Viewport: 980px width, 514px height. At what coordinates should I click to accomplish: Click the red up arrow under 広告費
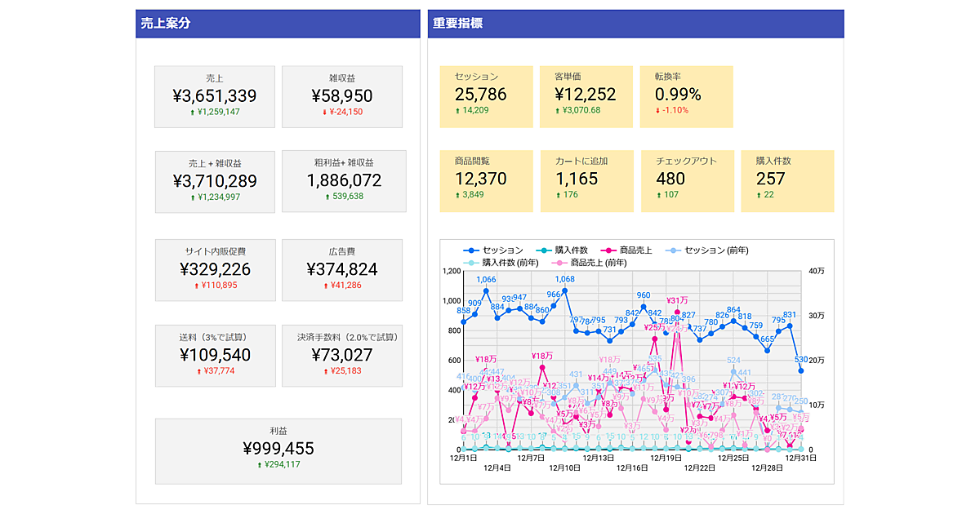coord(325,286)
